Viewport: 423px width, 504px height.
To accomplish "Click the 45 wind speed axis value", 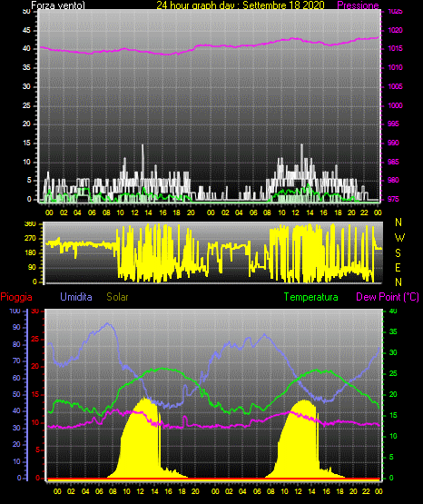I will [26, 30].
